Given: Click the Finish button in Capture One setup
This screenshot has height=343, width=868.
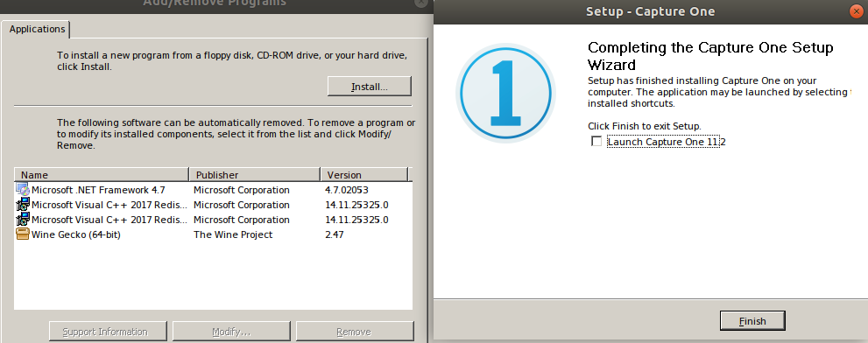Looking at the screenshot, I should click(752, 321).
